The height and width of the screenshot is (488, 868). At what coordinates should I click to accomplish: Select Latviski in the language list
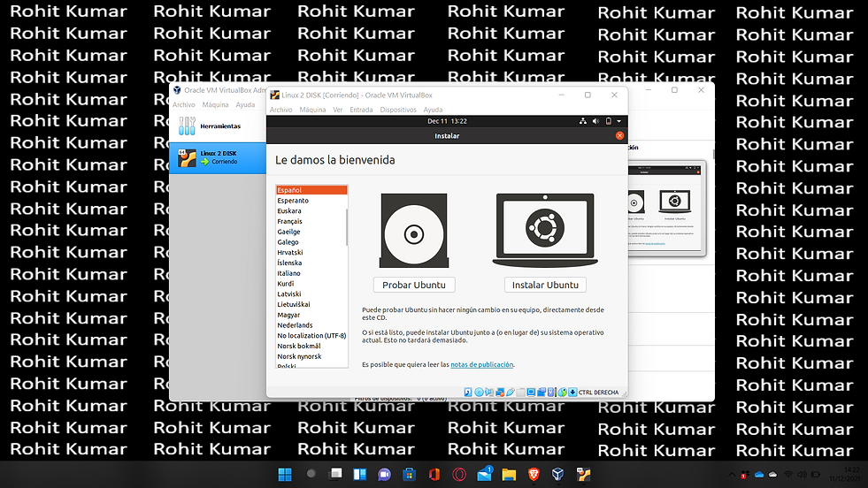[311, 294]
